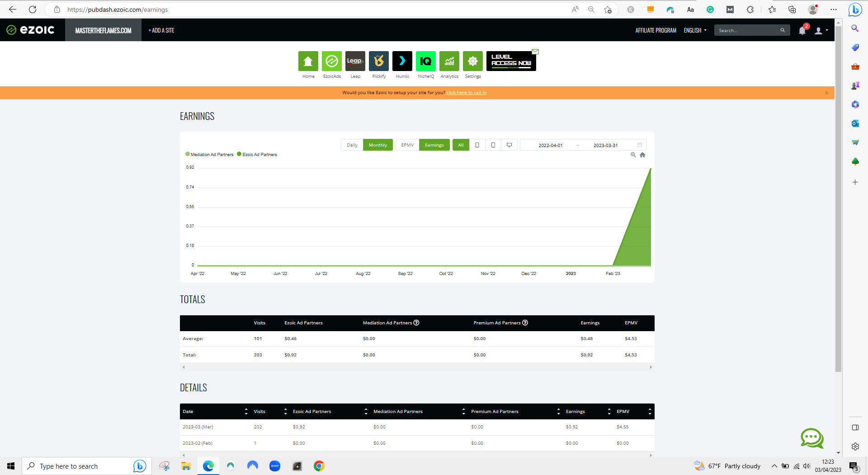Expand the English language dropdown
868x475 pixels.
point(695,30)
